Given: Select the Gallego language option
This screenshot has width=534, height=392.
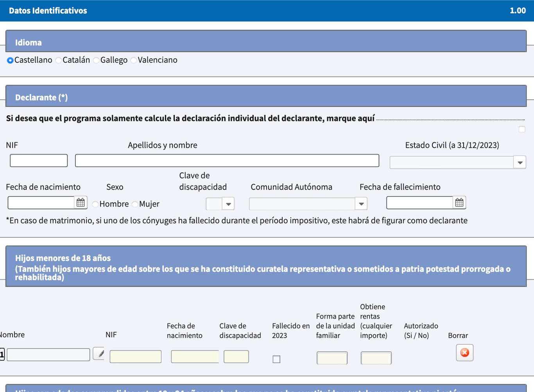Looking at the screenshot, I should coord(96,60).
